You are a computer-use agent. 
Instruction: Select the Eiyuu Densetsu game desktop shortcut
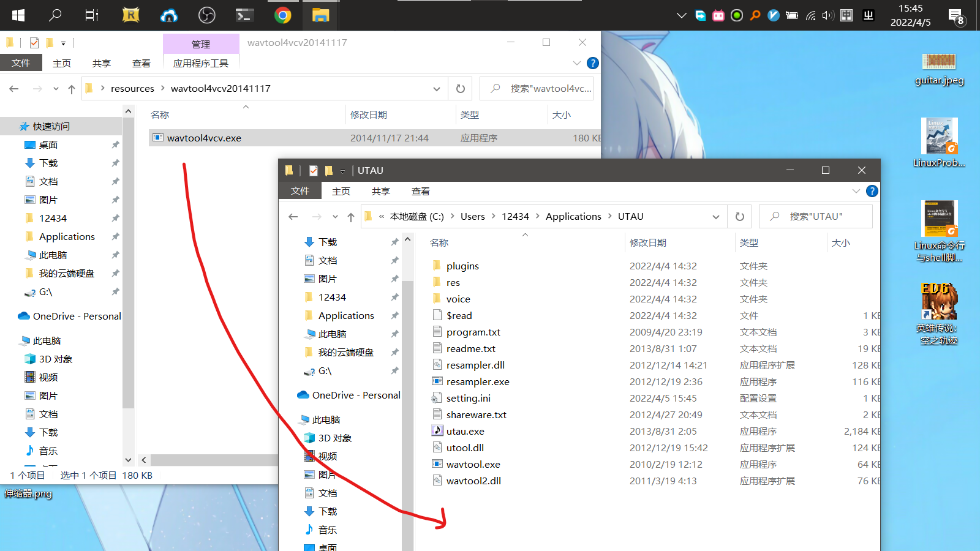tap(939, 313)
